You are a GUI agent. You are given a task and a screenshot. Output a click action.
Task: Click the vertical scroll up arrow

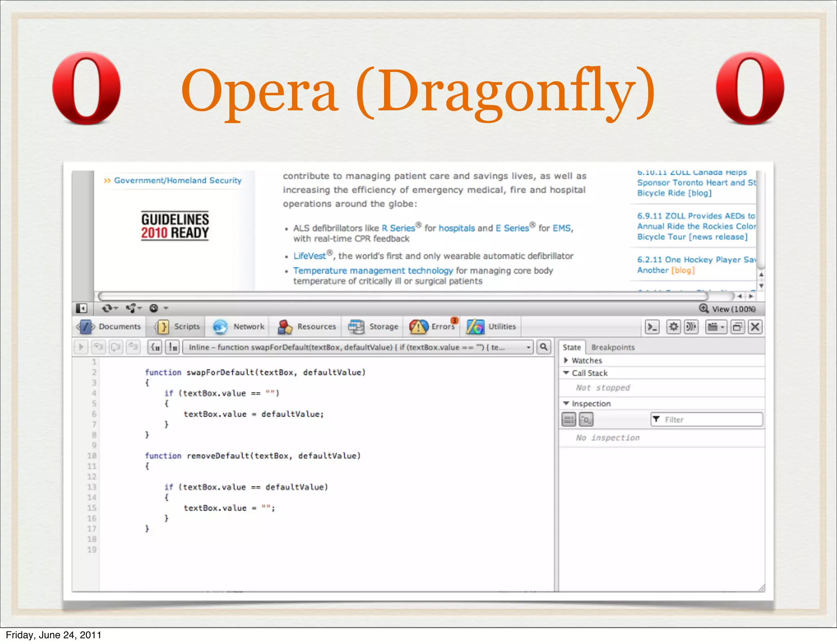(x=761, y=275)
